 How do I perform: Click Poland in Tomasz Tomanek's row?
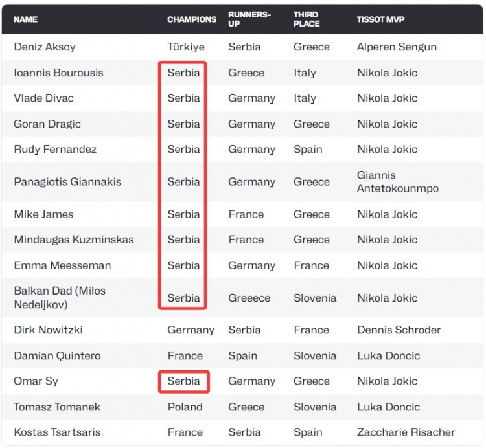click(185, 407)
